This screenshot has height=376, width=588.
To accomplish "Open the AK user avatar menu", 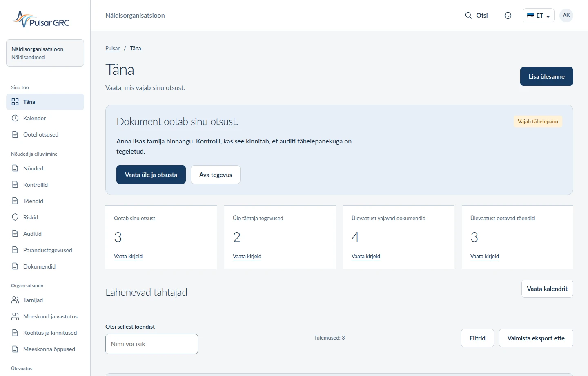I will tap(566, 16).
